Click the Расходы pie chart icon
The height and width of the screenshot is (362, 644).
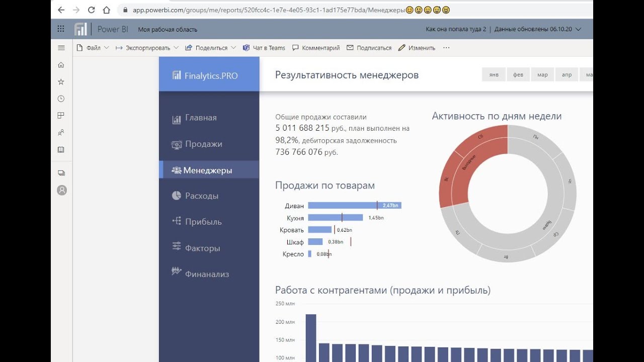pos(177,196)
